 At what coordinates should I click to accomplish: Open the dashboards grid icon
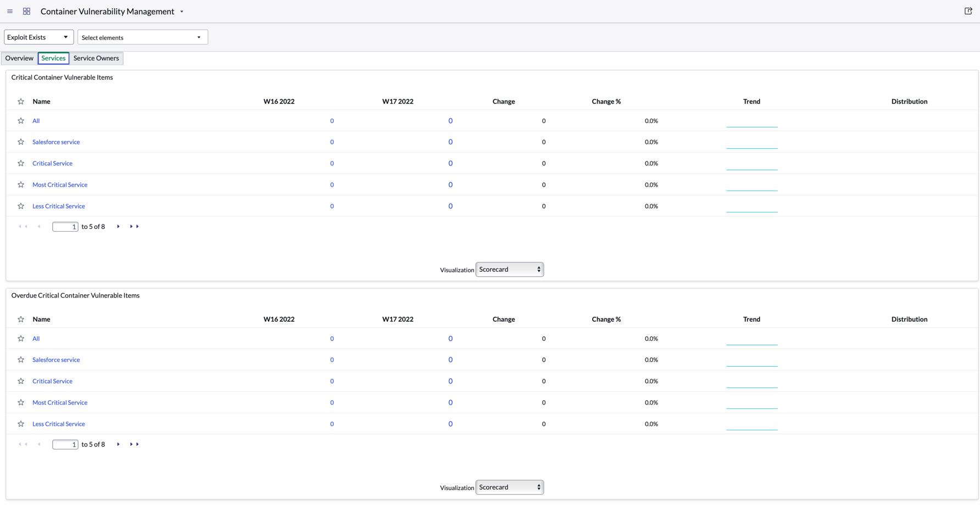pos(26,11)
